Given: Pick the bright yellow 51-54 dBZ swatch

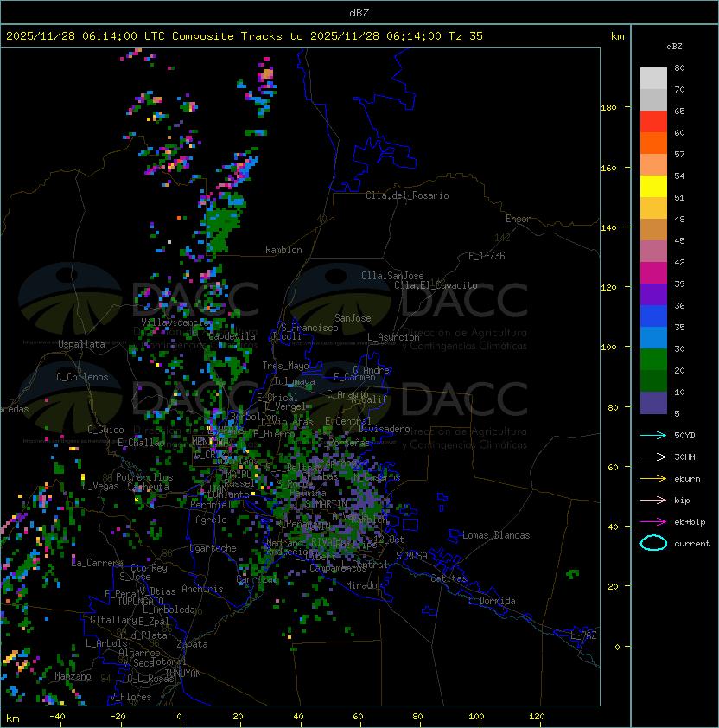Looking at the screenshot, I should click(653, 186).
